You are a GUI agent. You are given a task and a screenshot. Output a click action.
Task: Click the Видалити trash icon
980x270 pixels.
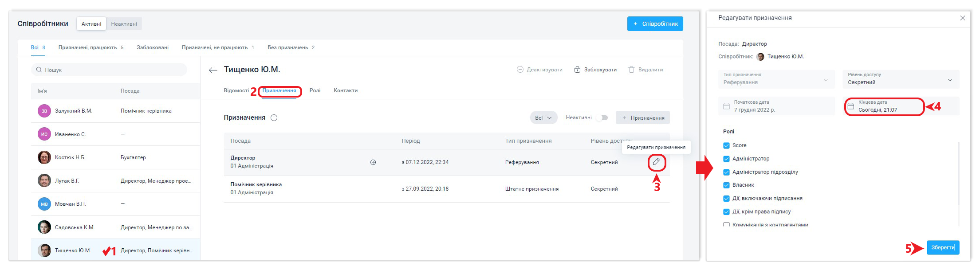(x=631, y=70)
